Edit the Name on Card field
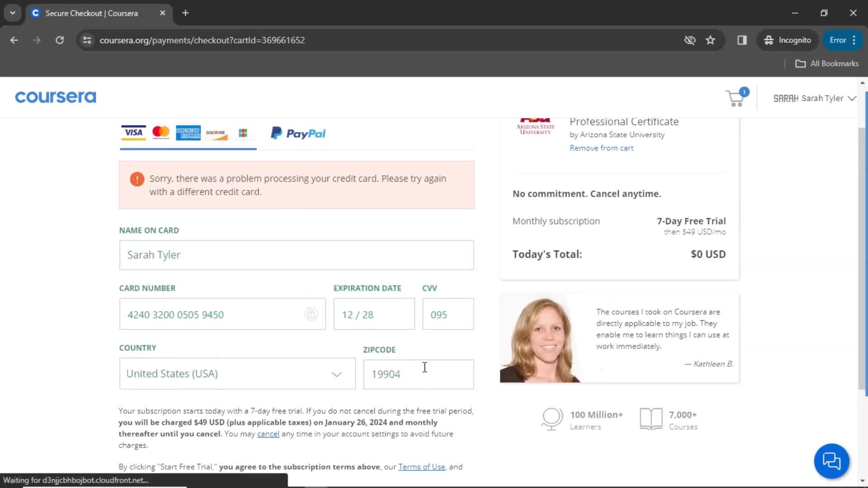 297,255
